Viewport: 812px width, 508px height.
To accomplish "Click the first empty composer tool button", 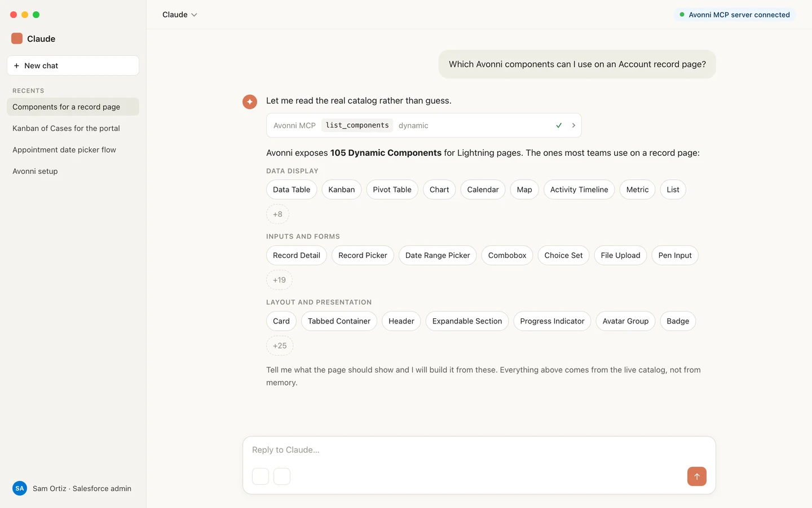I will (x=261, y=476).
